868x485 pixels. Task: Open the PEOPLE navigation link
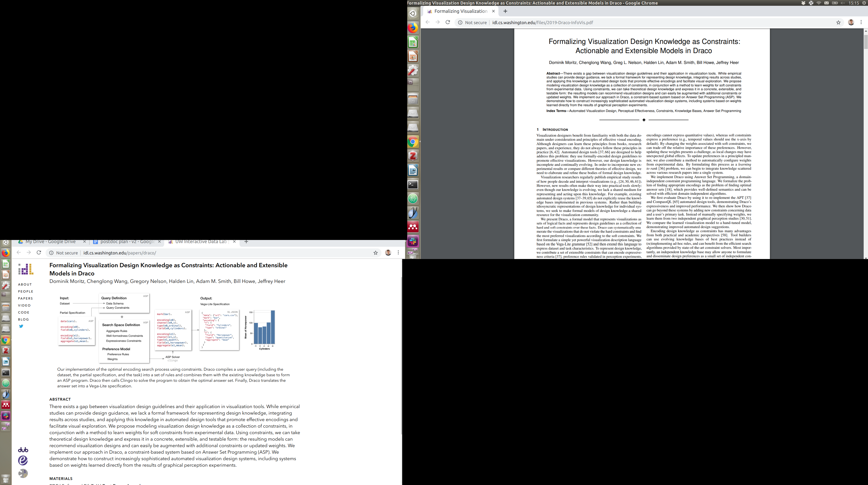pos(26,291)
